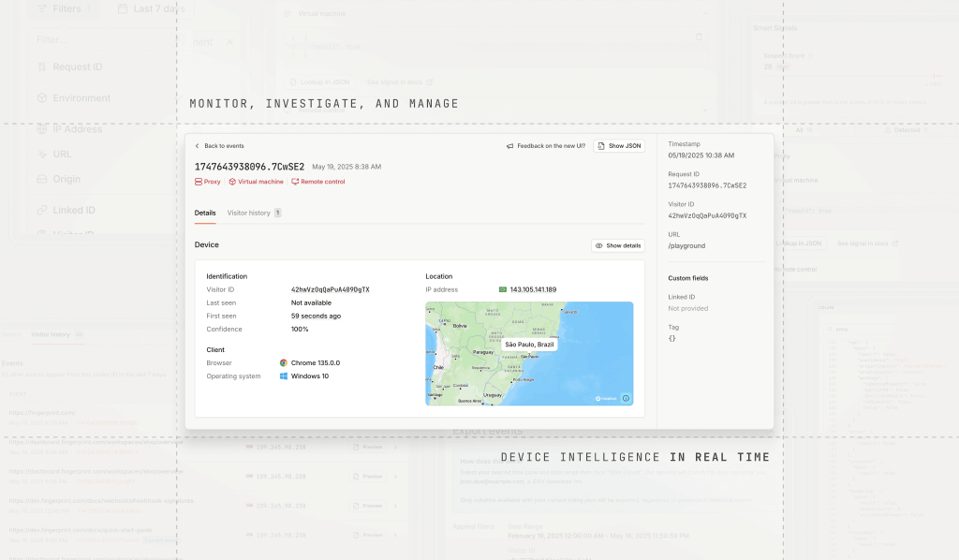Switch to the Visitor history tab
This screenshot has width=959, height=560.
click(x=251, y=214)
